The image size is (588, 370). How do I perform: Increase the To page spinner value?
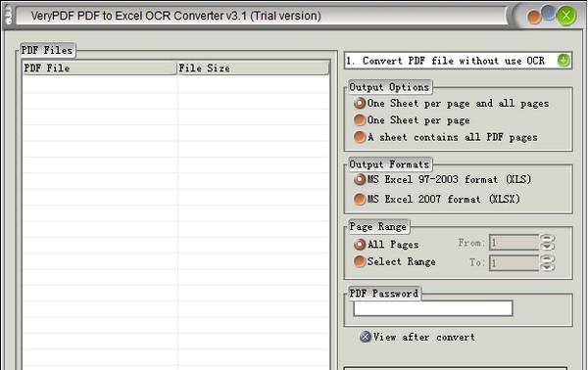[x=547, y=258]
